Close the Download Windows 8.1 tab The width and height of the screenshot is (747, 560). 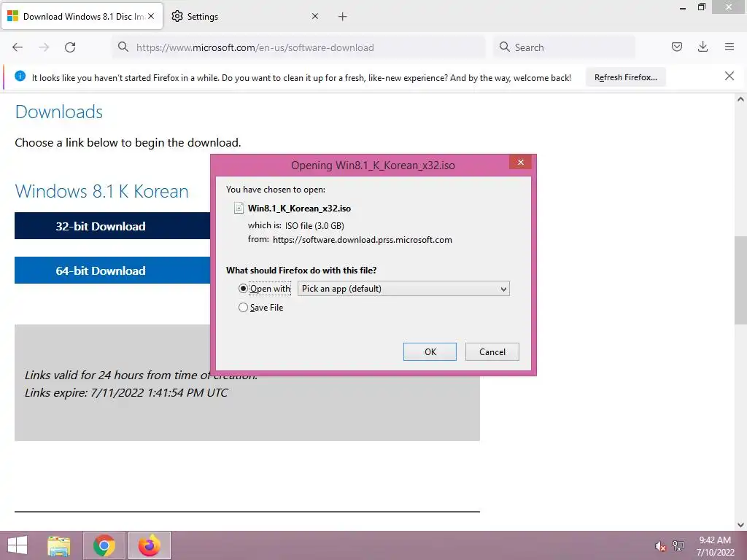[151, 16]
